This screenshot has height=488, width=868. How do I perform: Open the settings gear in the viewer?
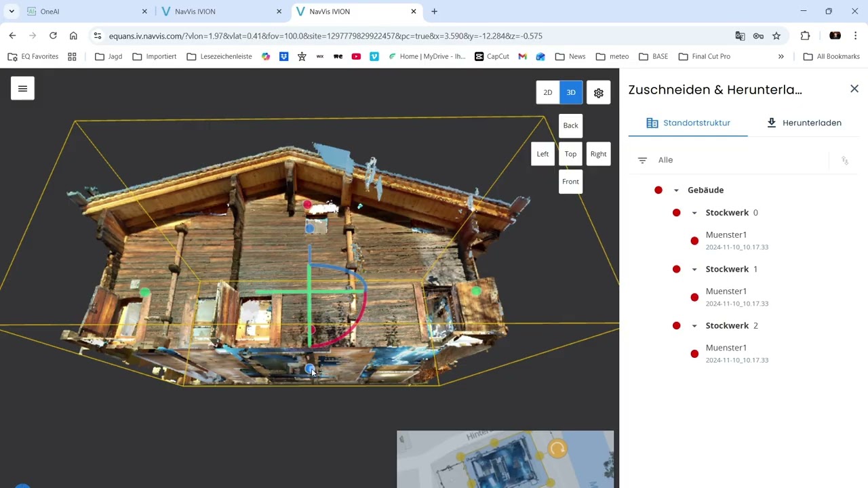pyautogui.click(x=598, y=93)
